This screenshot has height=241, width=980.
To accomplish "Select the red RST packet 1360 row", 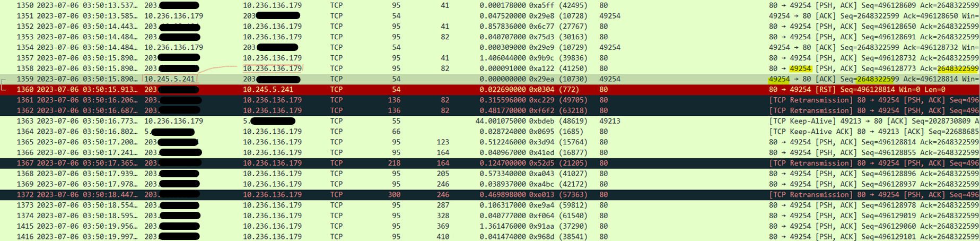I will point(490,89).
